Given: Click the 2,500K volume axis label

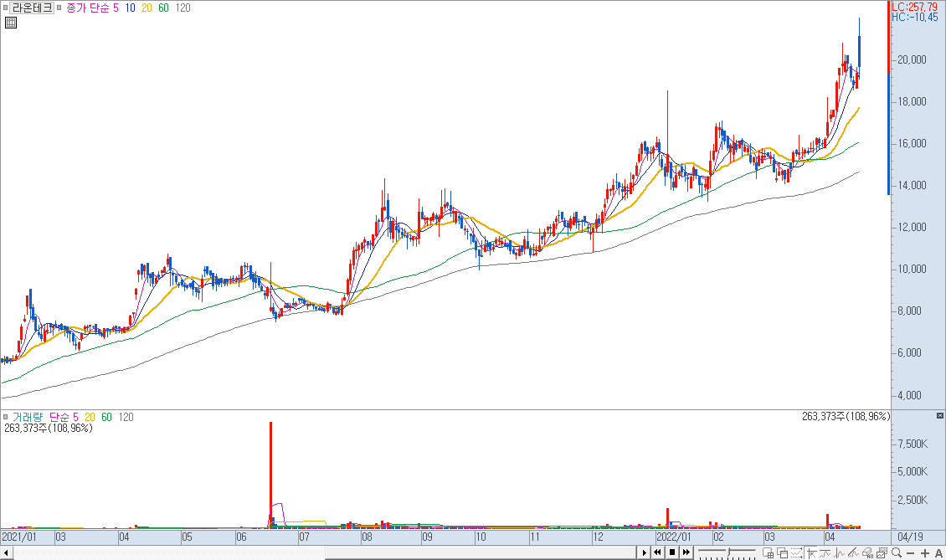Looking at the screenshot, I should (913, 500).
